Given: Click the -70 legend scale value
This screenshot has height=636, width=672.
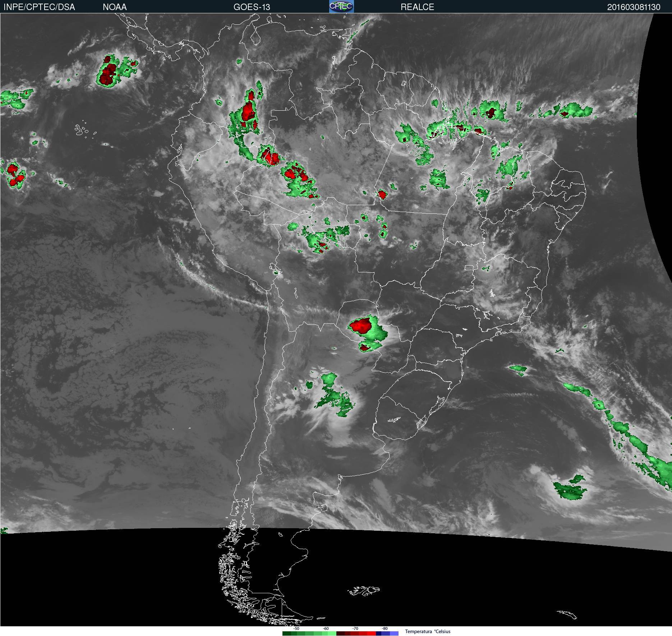Looking at the screenshot, I should [x=355, y=628].
